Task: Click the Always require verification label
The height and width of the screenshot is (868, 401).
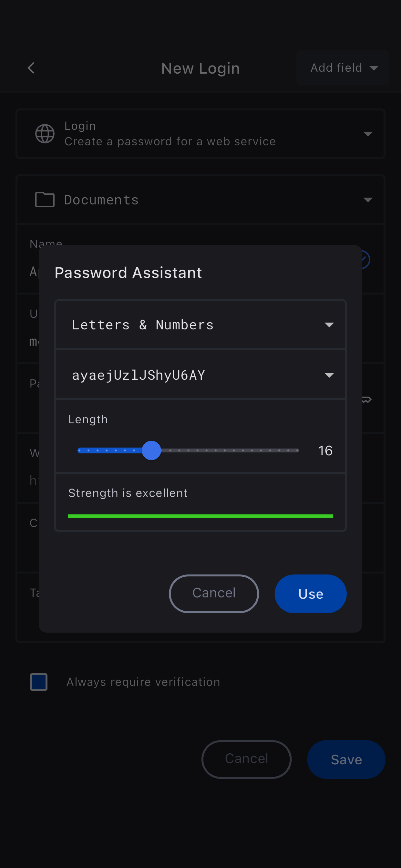Action: (143, 682)
